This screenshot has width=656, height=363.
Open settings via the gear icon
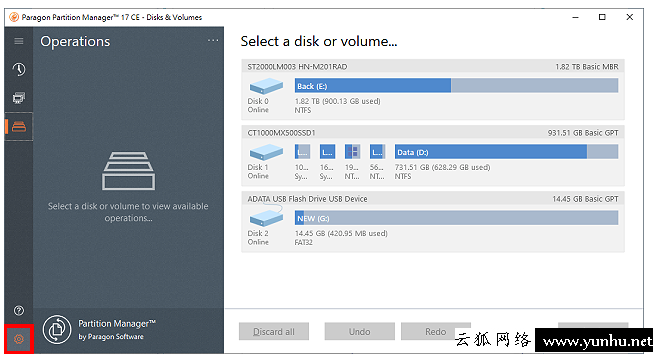18,339
